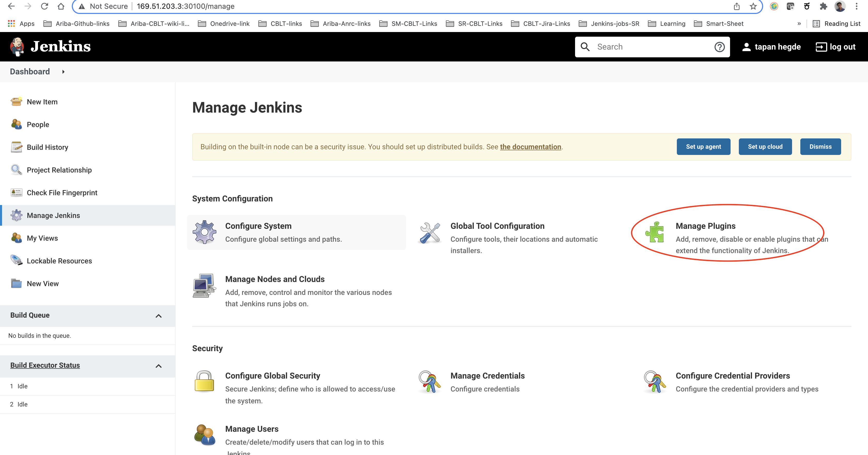Image resolution: width=868 pixels, height=455 pixels.
Task: Click the Jenkins logo in header
Action: coord(51,46)
